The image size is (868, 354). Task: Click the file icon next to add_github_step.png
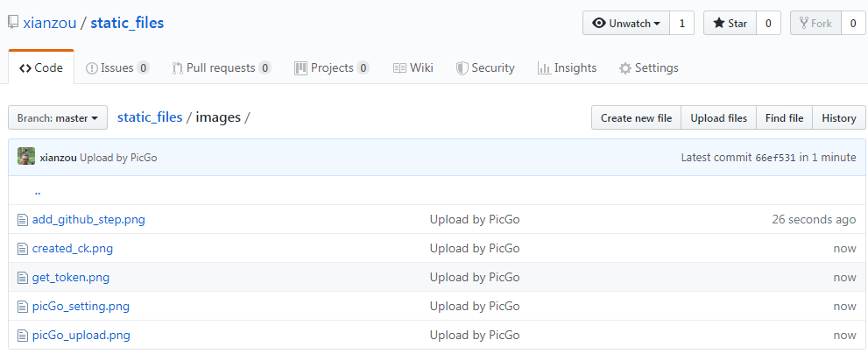coord(24,220)
